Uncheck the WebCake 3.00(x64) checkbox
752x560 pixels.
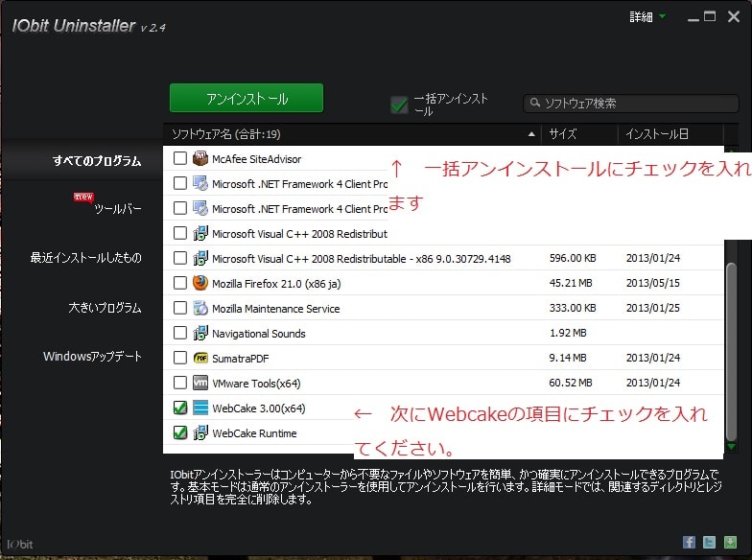coord(180,408)
